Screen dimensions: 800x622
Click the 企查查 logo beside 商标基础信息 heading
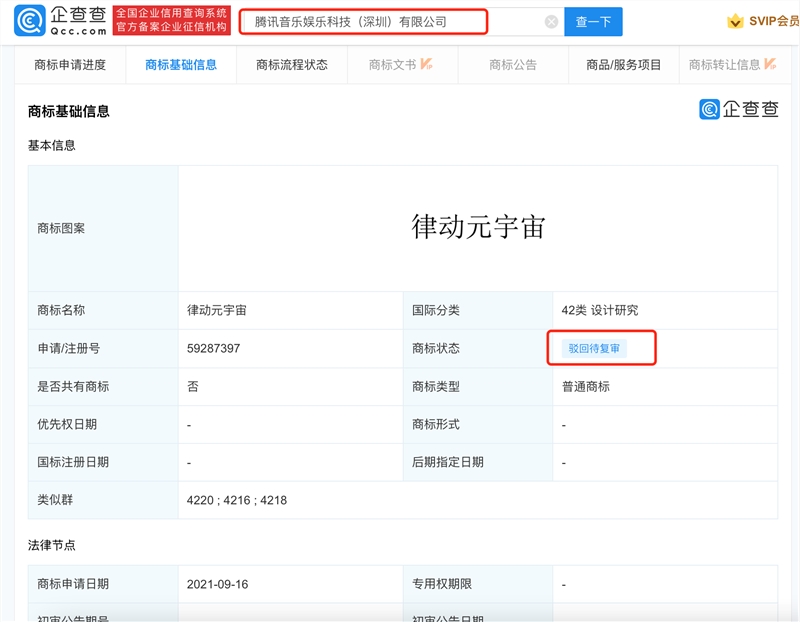tap(740, 108)
